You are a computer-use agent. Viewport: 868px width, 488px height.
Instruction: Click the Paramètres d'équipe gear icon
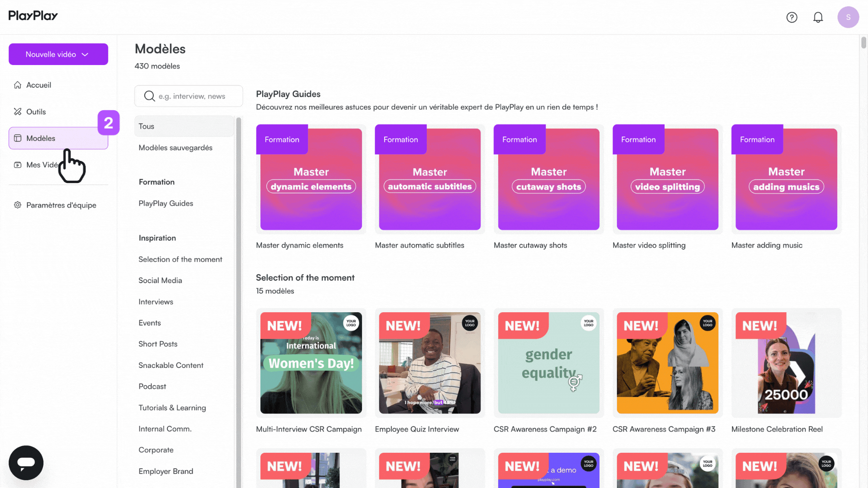(18, 205)
